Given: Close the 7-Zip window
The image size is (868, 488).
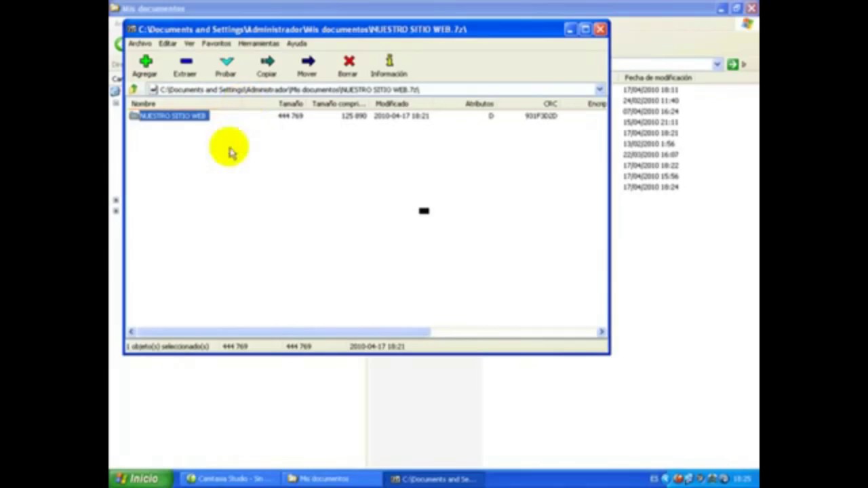Looking at the screenshot, I should (600, 29).
